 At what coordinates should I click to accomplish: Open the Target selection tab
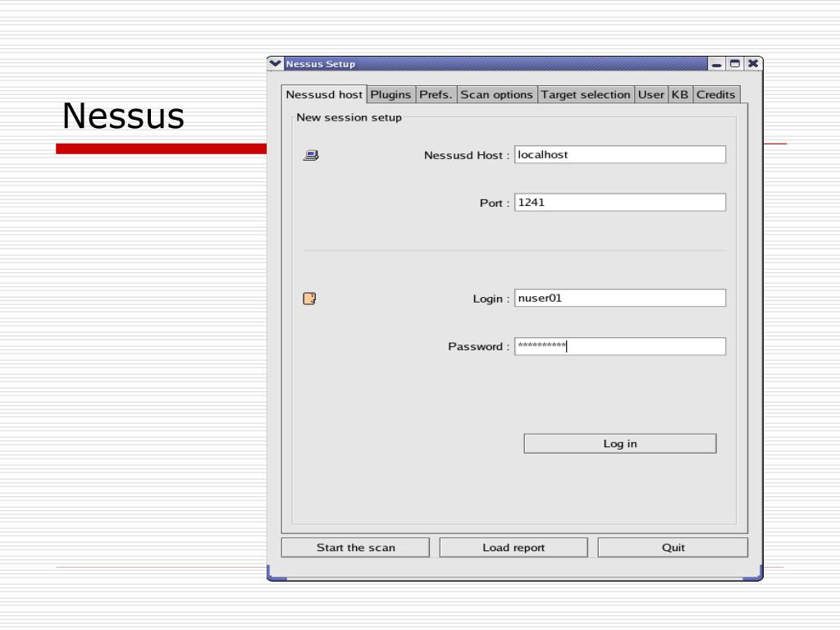[x=586, y=95]
